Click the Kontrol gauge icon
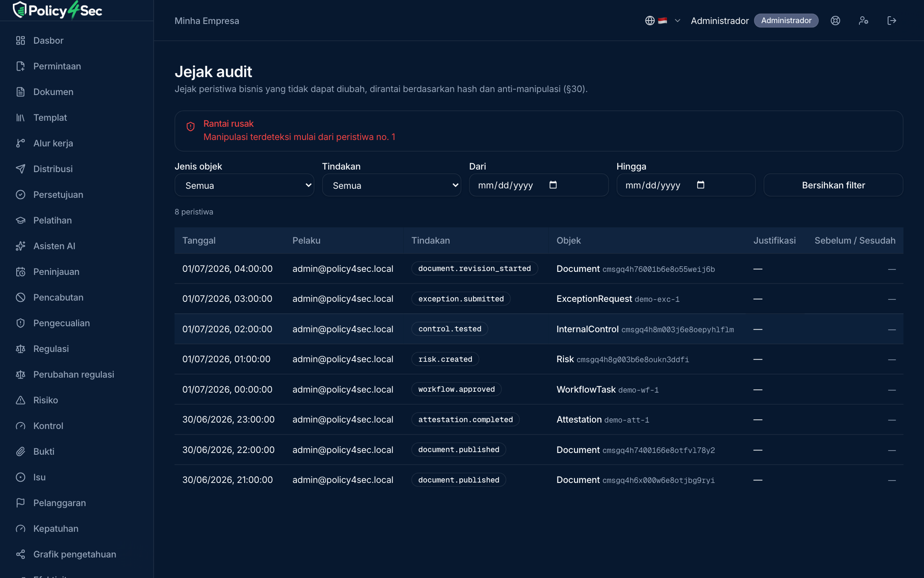 [x=21, y=426]
